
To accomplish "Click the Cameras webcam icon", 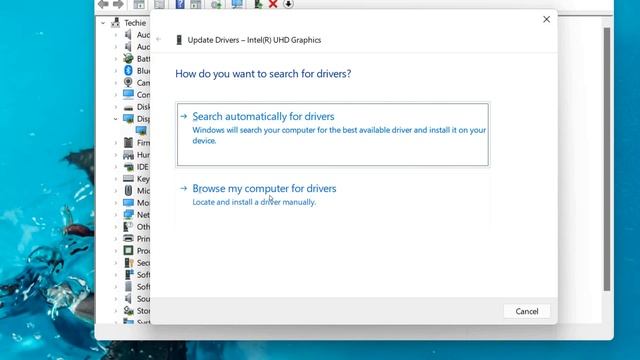I will coord(128,82).
